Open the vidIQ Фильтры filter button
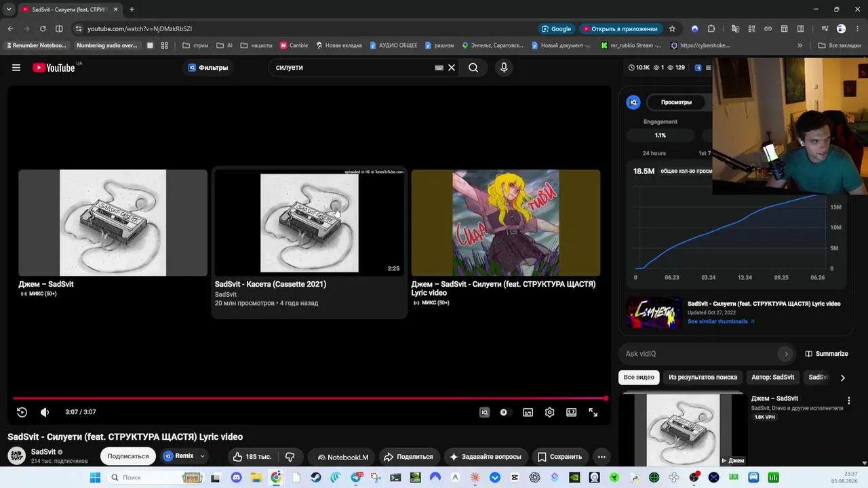Image resolution: width=868 pixels, height=488 pixels. coord(208,68)
